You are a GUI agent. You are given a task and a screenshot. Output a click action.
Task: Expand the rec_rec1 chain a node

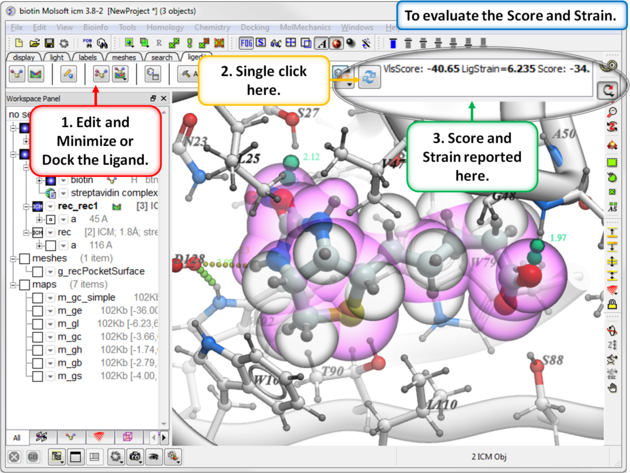pyautogui.click(x=40, y=219)
